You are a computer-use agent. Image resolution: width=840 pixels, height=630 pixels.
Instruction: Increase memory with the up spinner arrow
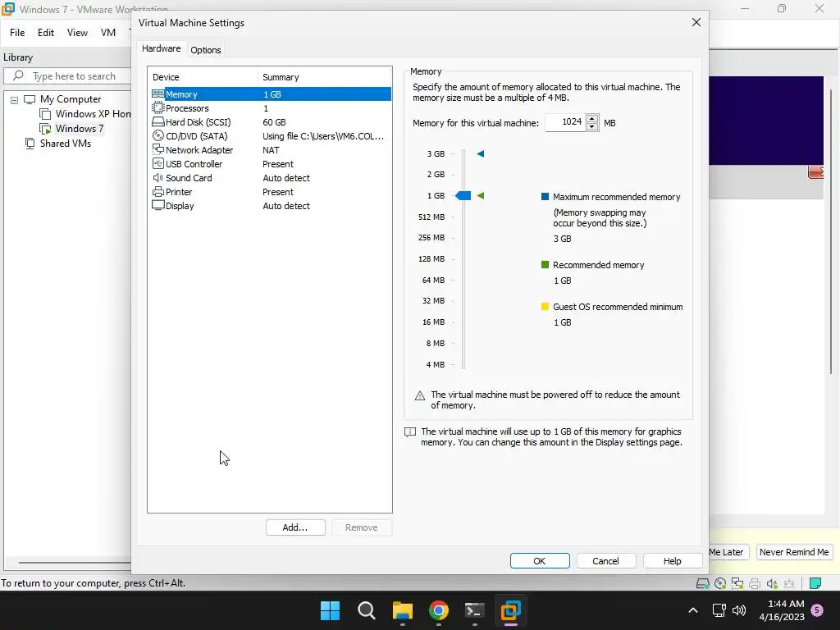click(591, 118)
